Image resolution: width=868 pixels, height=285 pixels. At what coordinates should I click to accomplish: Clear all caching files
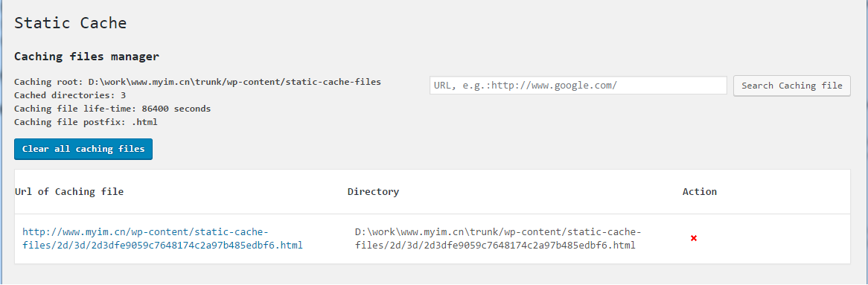click(83, 149)
